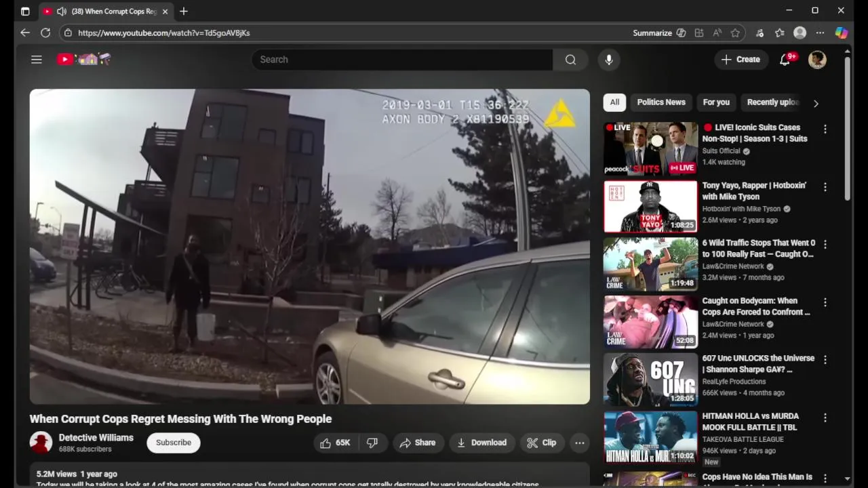The width and height of the screenshot is (868, 488).
Task: Create a clip of the video
Action: coord(542,443)
